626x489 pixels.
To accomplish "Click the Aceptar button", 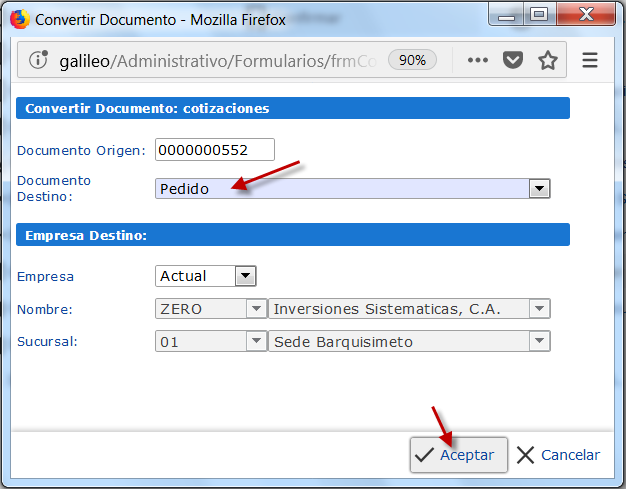I will click(458, 455).
